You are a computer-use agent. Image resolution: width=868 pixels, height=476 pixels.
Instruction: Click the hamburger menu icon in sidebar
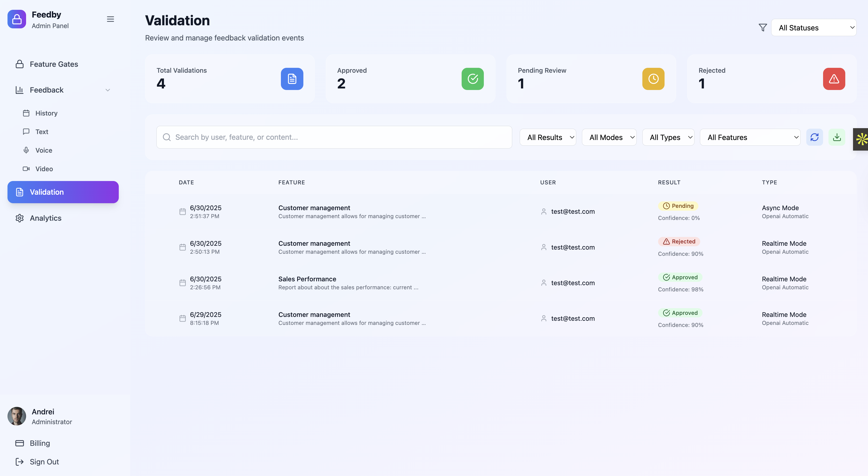point(110,19)
